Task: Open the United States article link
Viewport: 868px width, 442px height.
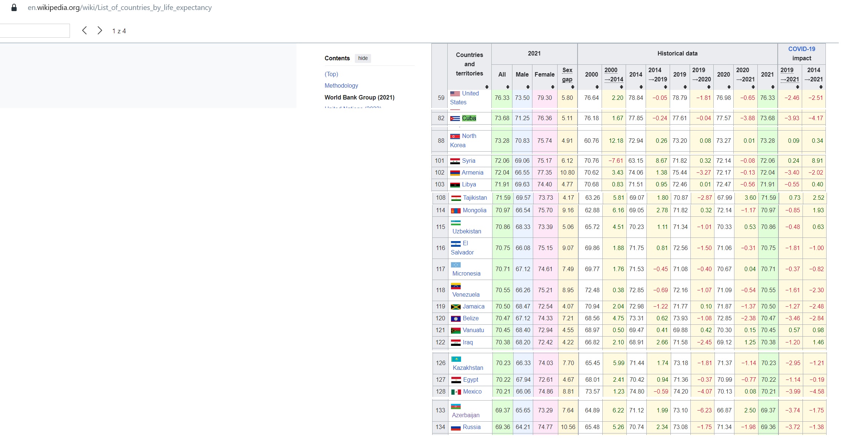Action: coord(465,98)
